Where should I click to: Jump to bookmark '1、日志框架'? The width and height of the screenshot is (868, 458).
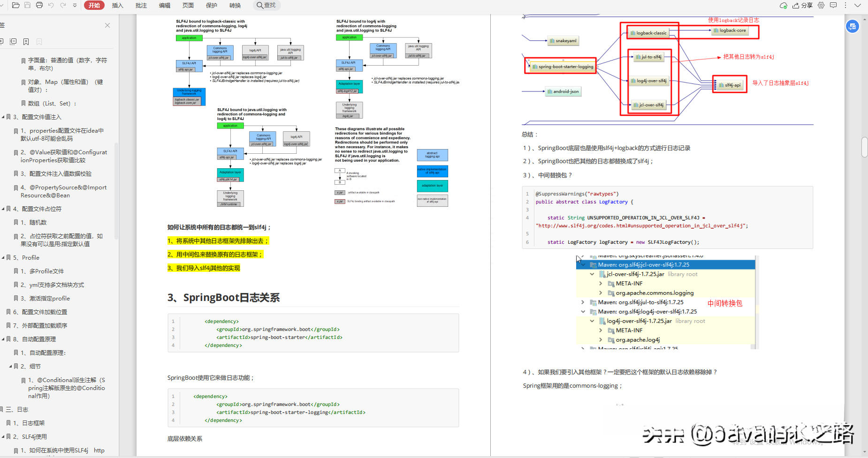[29, 423]
